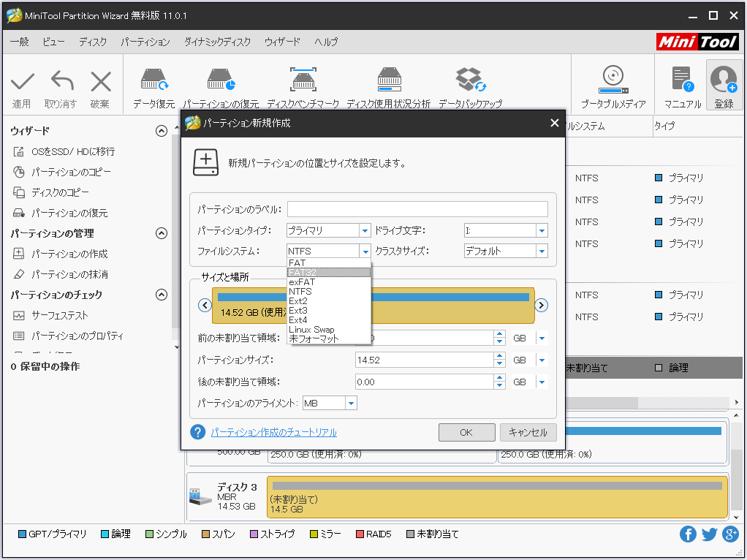Open the Disk (ディスク) menu

pos(93,42)
